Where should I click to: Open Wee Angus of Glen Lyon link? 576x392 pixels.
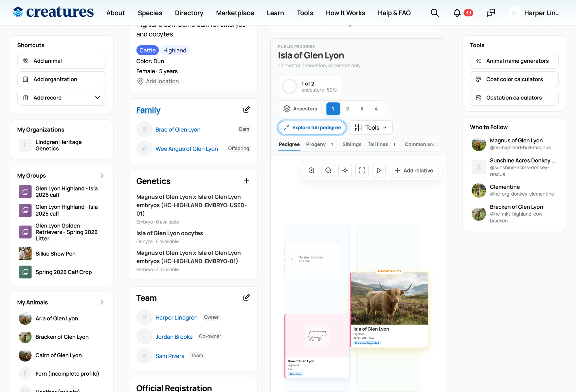[x=187, y=149]
